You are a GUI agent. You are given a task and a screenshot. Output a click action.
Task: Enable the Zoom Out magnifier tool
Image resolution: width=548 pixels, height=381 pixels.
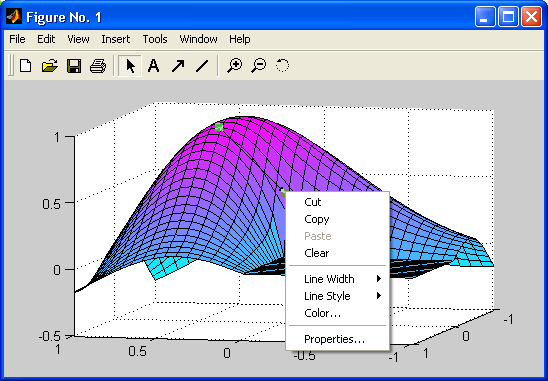point(259,66)
